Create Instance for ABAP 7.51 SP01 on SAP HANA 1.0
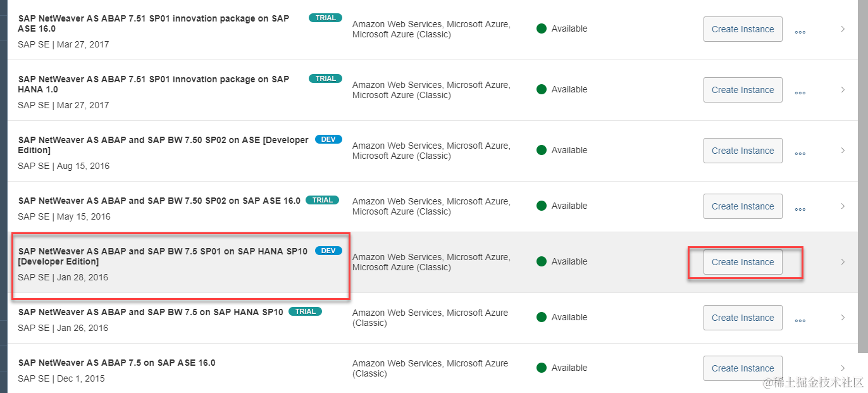 [743, 90]
